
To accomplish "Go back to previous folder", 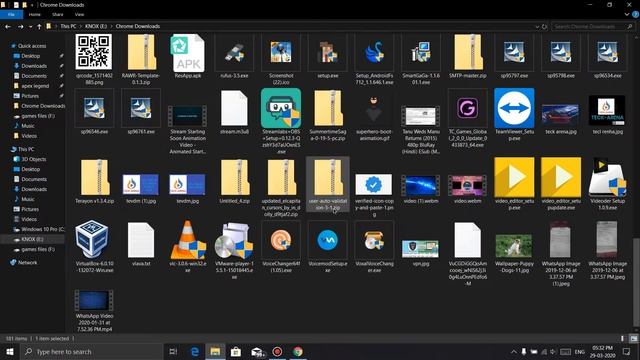I will (x=8, y=27).
